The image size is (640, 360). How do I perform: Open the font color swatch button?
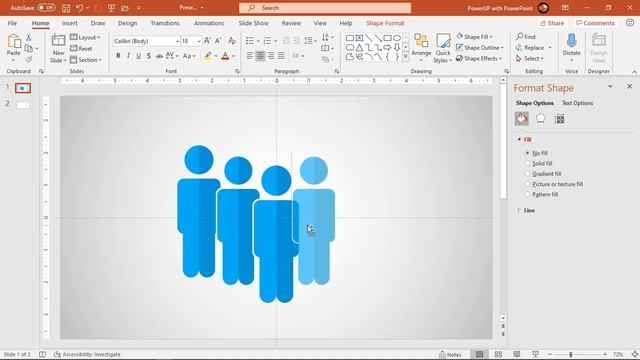tap(225, 56)
